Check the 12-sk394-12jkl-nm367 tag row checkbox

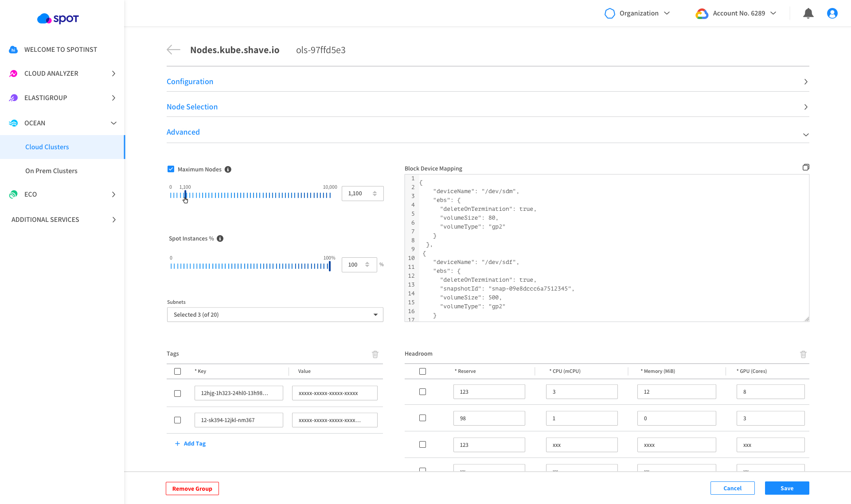tap(177, 420)
